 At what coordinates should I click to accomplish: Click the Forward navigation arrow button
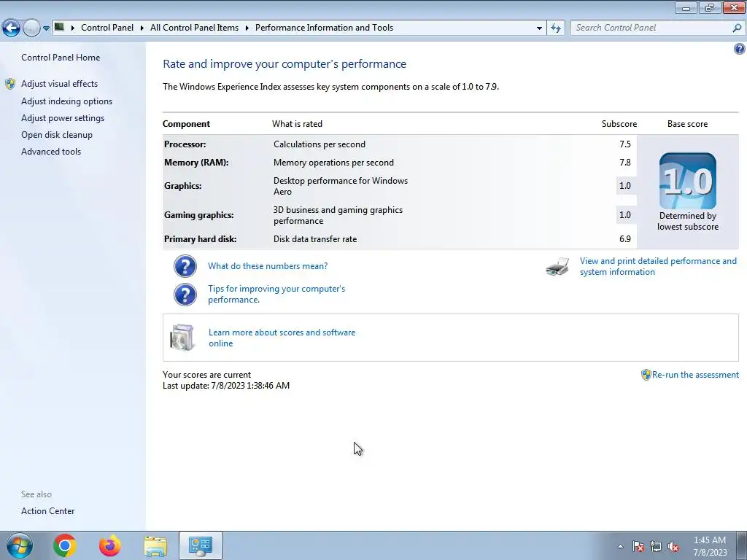pos(31,28)
